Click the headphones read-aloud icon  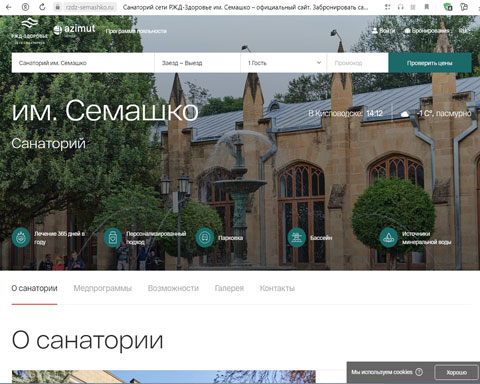pyautogui.click(x=400, y=7)
